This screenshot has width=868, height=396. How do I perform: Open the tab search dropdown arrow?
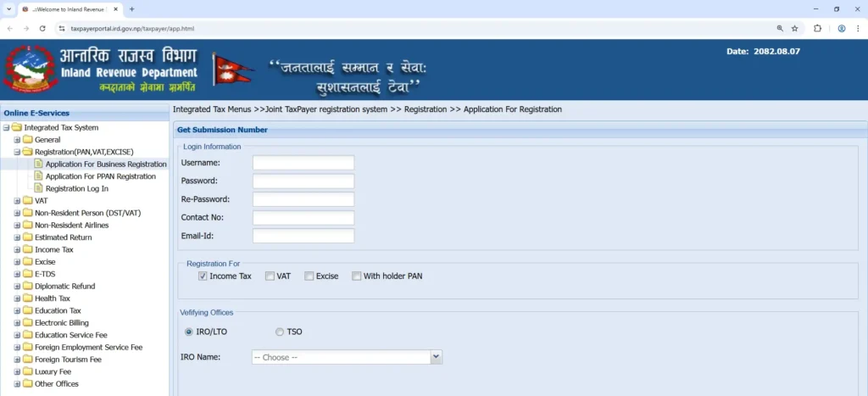click(8, 9)
